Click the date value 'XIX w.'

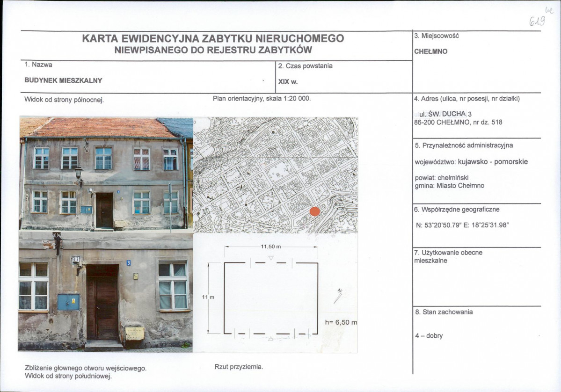point(288,81)
